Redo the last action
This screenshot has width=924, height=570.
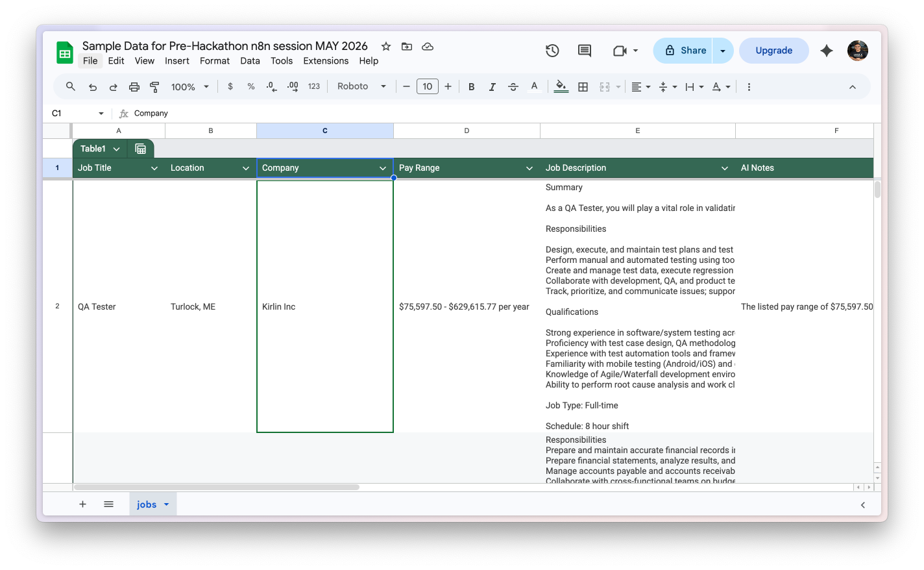pos(113,87)
